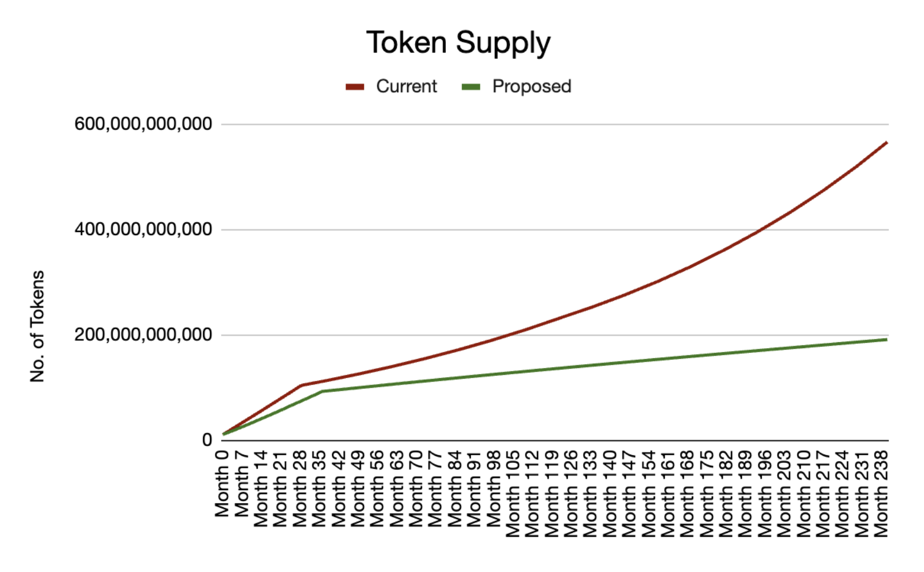Viewport: 924px width, 572px height.
Task: Select the Month 238 x-axis label
Action: 881,493
